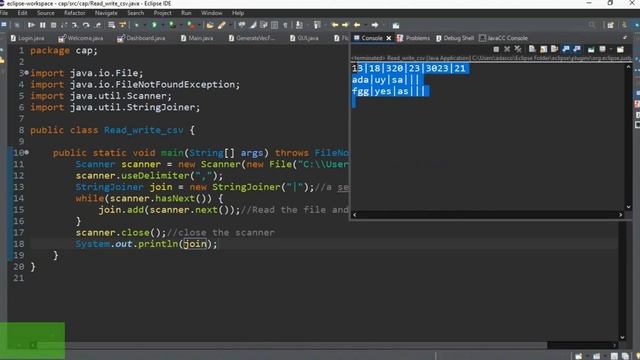The height and width of the screenshot is (360, 640).
Task: Click the Back navigation yellow arrow
Action: tap(357, 25)
